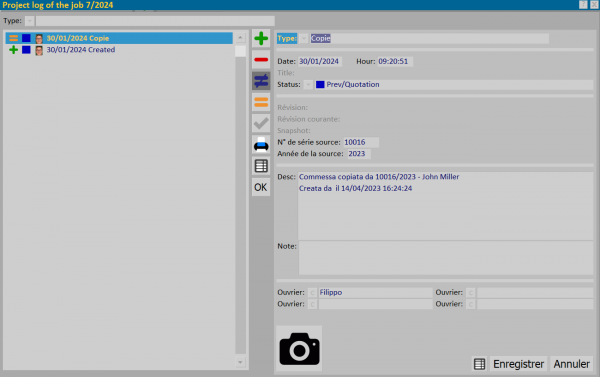Click the red minus delete entry icon

point(261,60)
